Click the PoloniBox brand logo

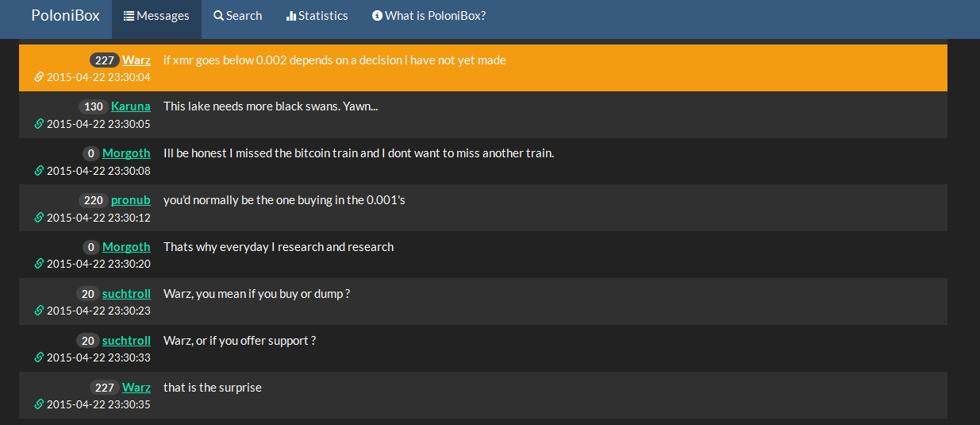[x=66, y=15]
